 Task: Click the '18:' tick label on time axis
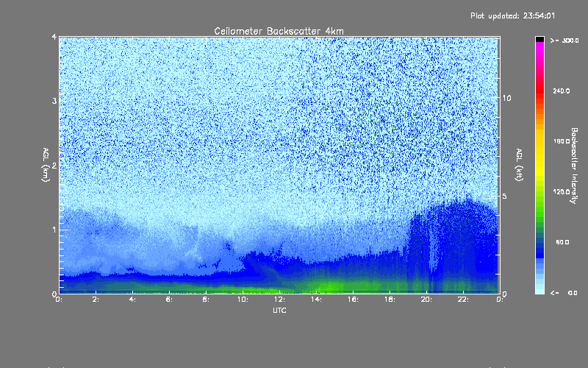tap(390, 300)
